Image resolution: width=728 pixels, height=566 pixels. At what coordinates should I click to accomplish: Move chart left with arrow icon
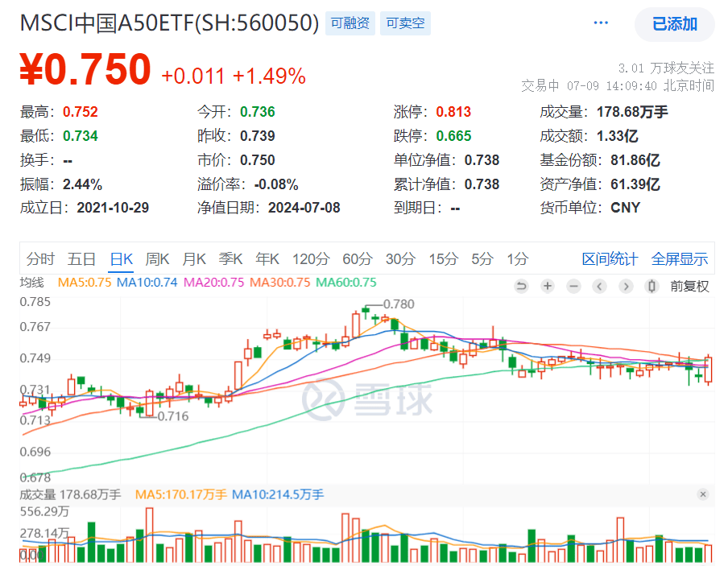click(600, 286)
